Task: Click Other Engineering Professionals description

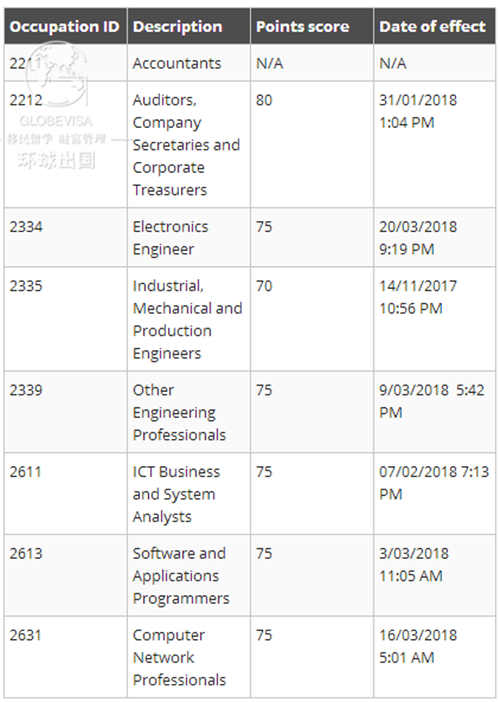Action: (x=179, y=412)
